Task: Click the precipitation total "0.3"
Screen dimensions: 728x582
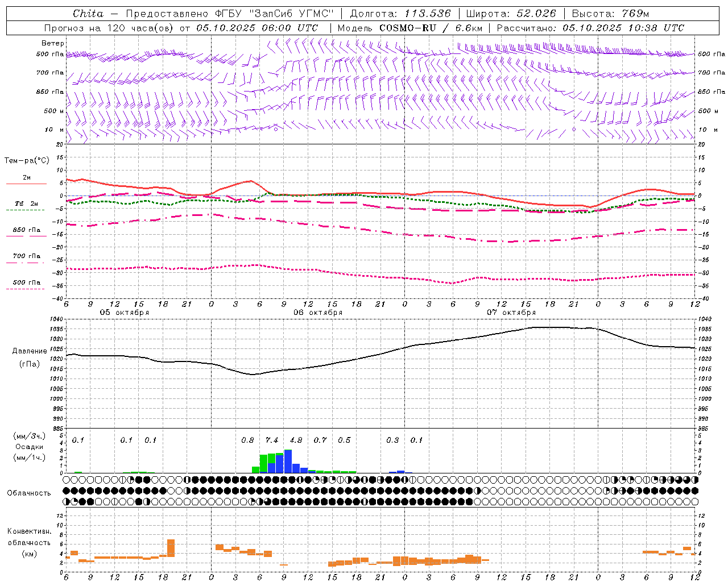Action: (392, 440)
